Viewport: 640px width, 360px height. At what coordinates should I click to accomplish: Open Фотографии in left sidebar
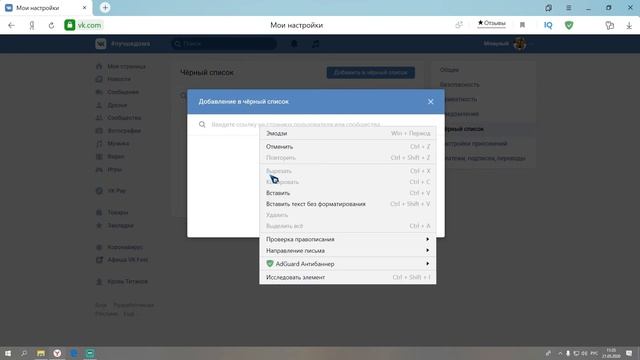point(119,131)
